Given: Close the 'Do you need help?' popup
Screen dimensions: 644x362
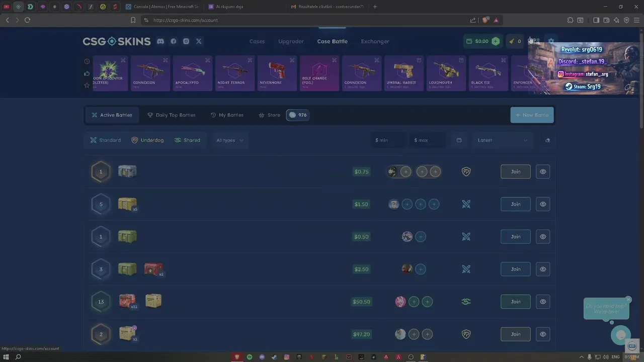Looking at the screenshot, I should pyautogui.click(x=628, y=300).
